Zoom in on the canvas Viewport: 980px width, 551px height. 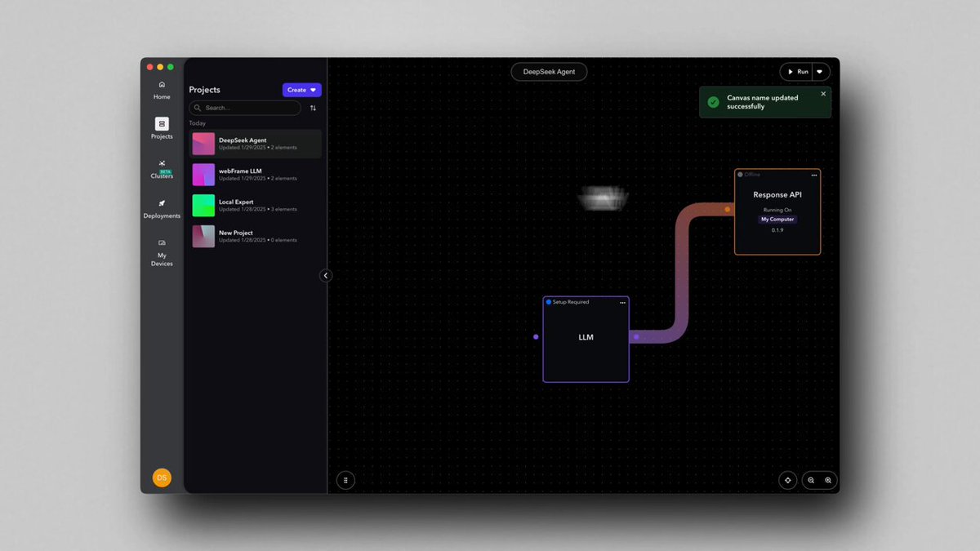[828, 480]
